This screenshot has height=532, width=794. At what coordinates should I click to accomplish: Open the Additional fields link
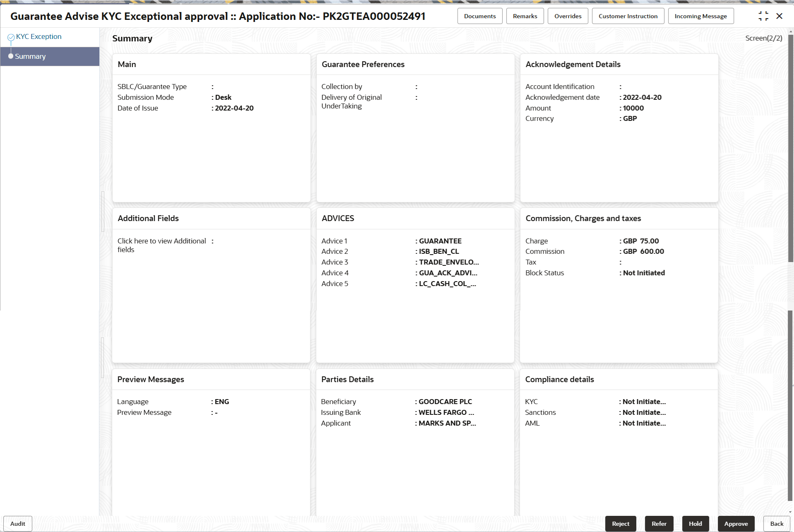pos(161,245)
